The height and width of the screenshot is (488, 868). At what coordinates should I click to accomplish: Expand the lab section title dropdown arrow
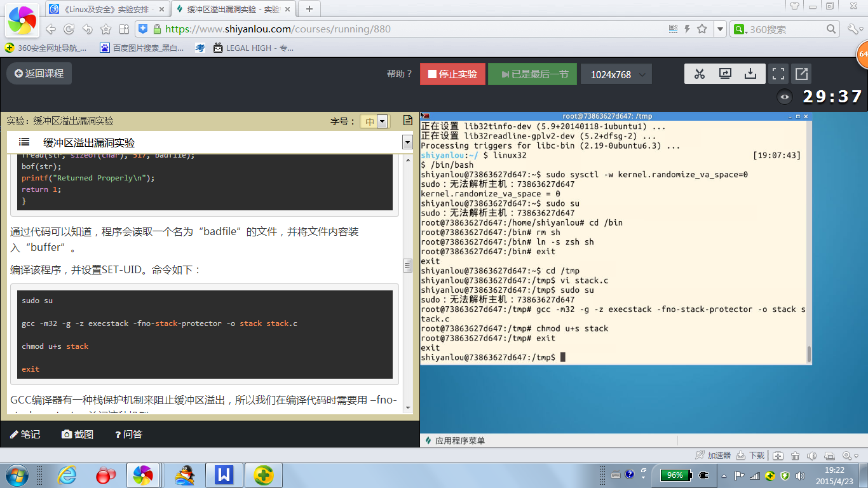tap(407, 142)
